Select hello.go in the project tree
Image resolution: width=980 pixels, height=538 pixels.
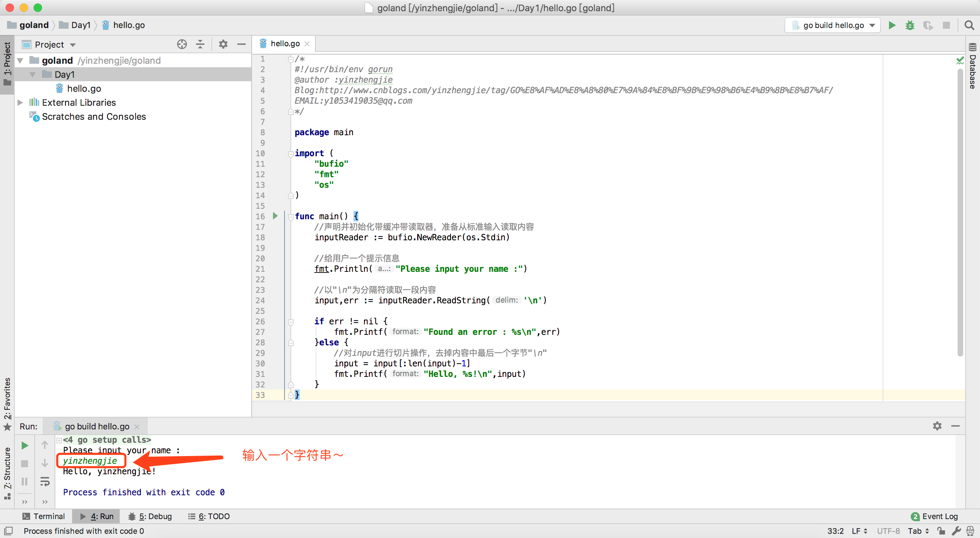(84, 89)
